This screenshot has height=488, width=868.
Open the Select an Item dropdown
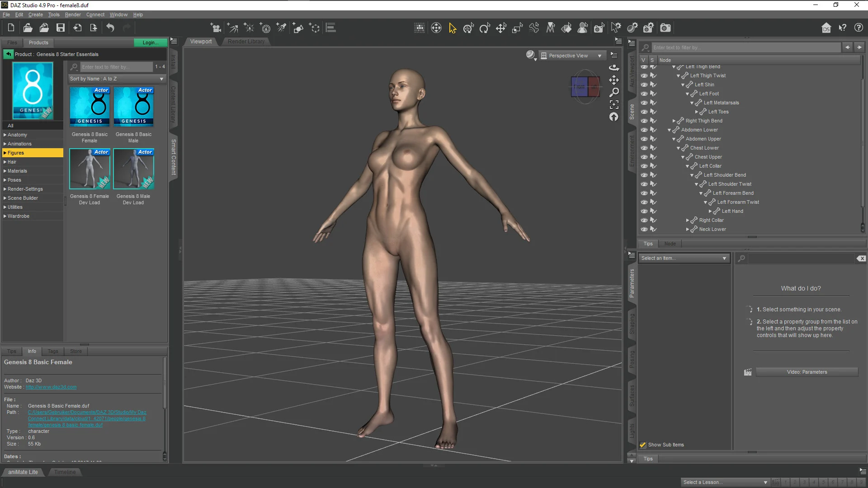point(684,258)
